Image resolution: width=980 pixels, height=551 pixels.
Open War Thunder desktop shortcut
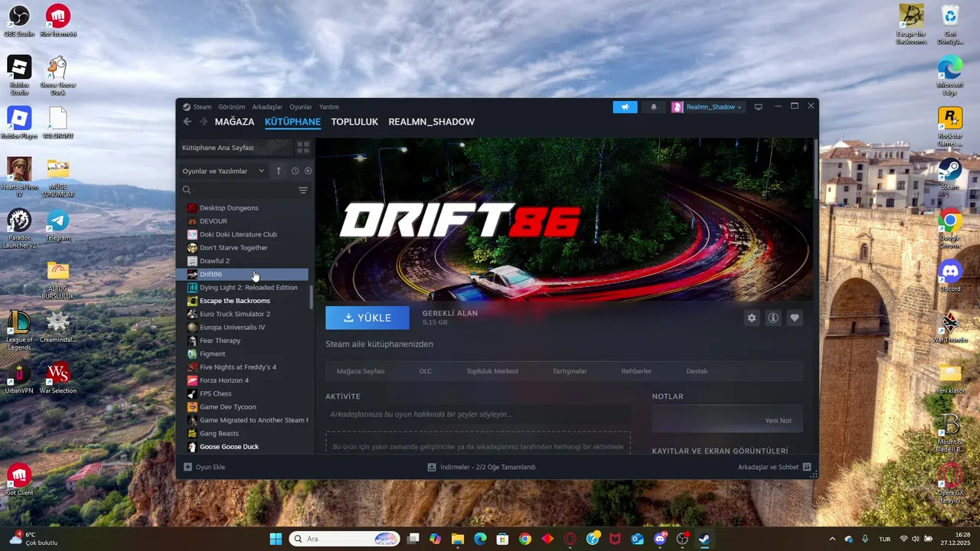point(950,328)
